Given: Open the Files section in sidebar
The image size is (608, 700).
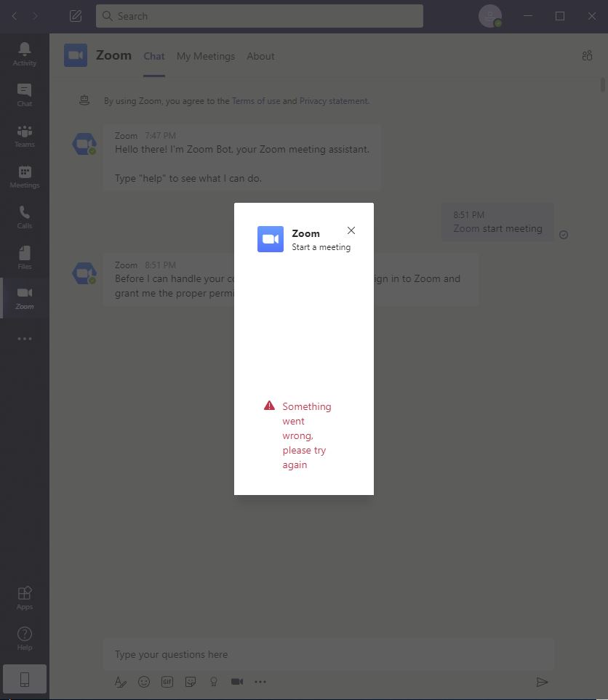Looking at the screenshot, I should 25,258.
